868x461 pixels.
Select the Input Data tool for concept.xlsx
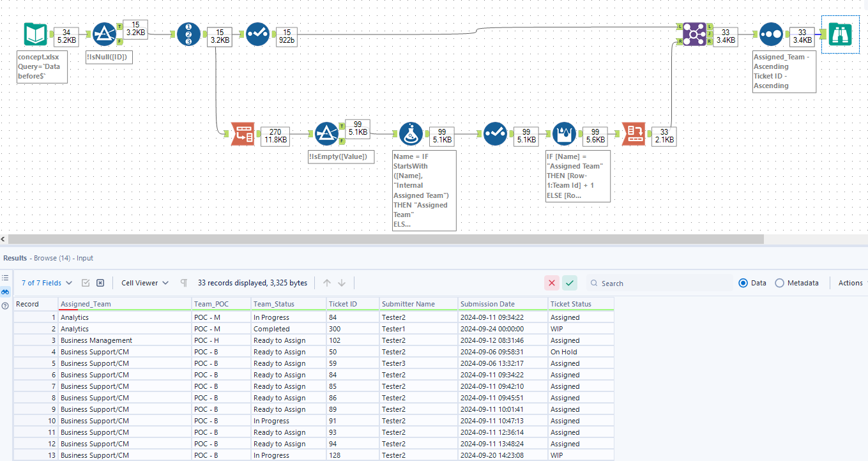(35, 34)
